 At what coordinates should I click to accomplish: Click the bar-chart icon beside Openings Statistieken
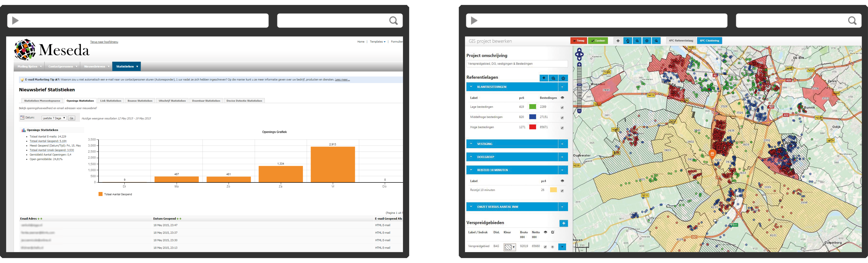coord(24,130)
